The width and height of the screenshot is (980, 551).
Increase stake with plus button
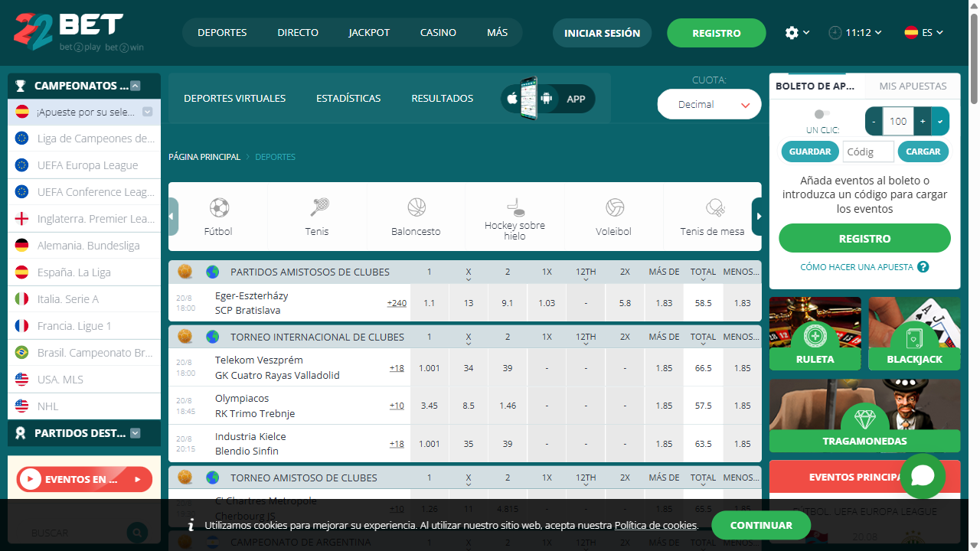(923, 121)
